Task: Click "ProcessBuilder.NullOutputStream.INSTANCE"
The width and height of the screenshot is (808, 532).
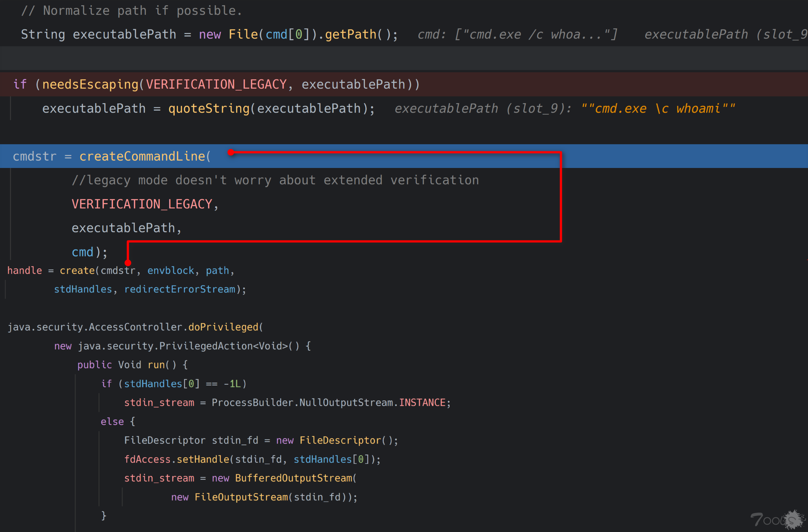Action: pos(329,403)
